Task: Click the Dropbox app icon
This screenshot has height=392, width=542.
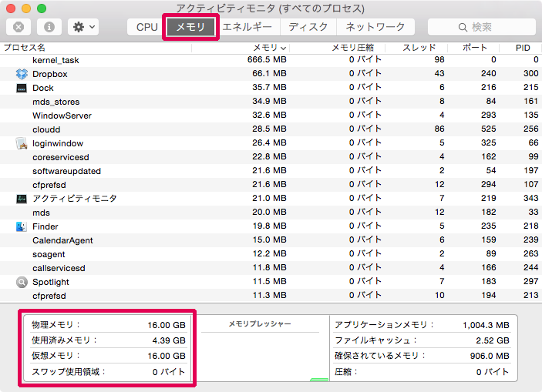Action: pyautogui.click(x=22, y=74)
